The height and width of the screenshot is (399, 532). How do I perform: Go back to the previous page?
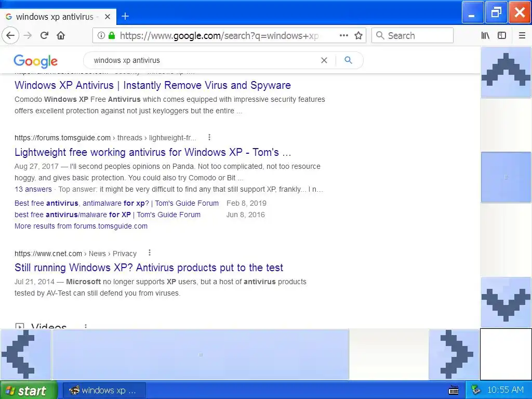point(10,35)
